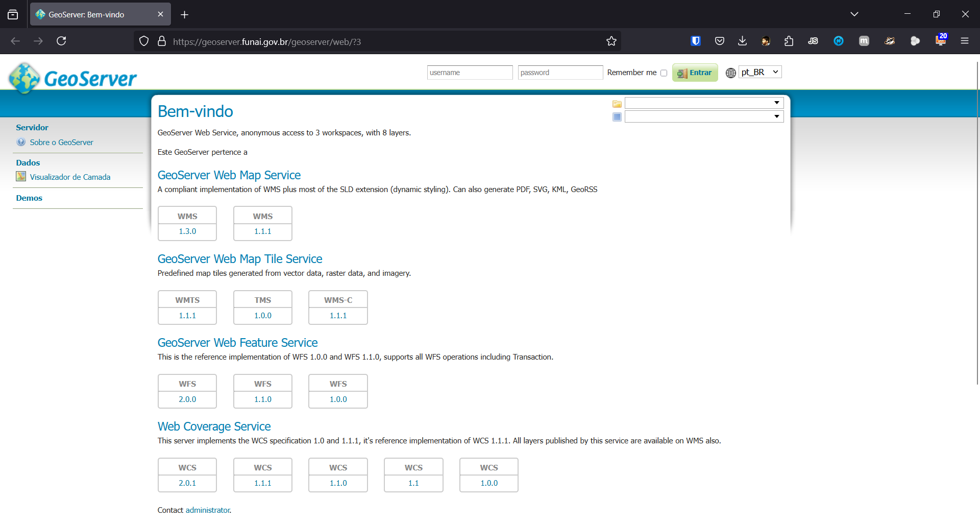The height and width of the screenshot is (521, 980).
Task: Click the Entrar login button
Action: coord(695,73)
